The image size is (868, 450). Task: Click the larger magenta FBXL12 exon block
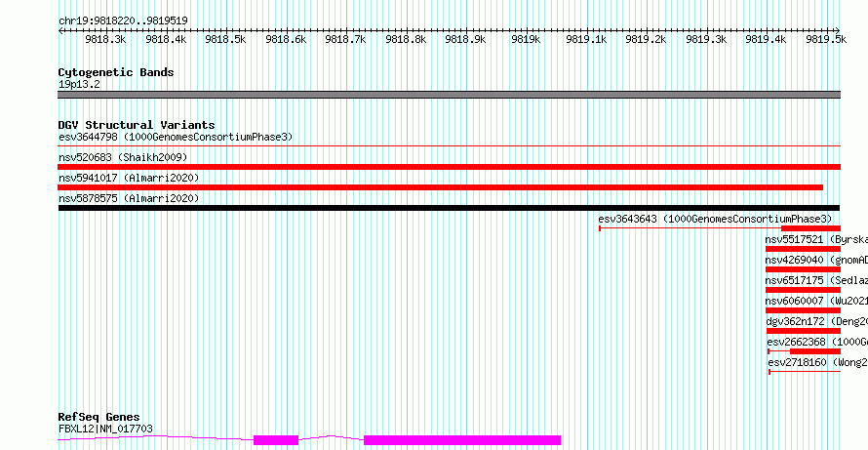(462, 440)
